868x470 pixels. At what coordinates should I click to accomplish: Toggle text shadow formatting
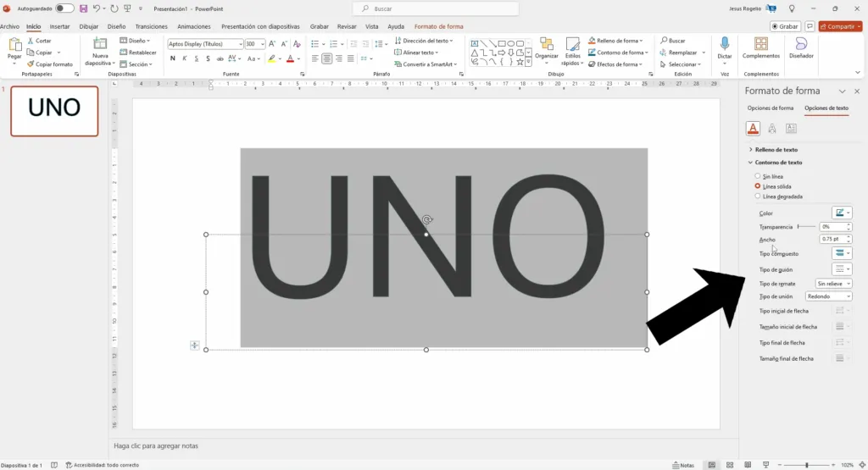pos(208,58)
